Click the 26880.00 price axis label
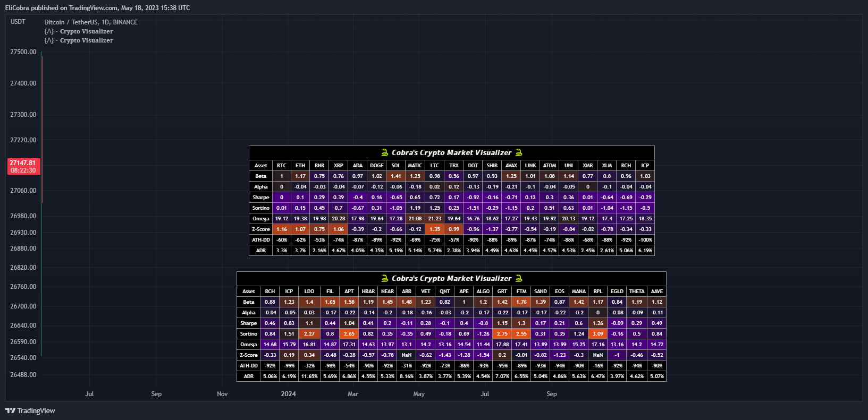This screenshot has width=868, height=420. tap(23, 248)
